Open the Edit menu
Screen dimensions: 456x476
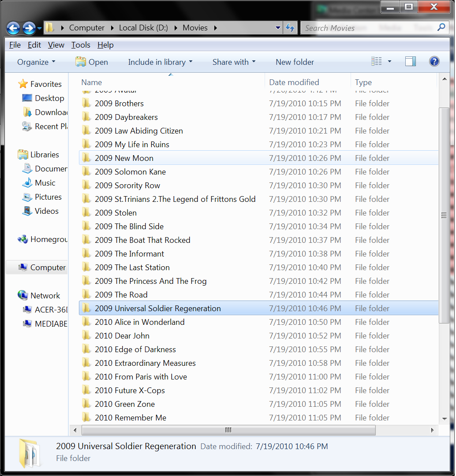click(x=34, y=45)
